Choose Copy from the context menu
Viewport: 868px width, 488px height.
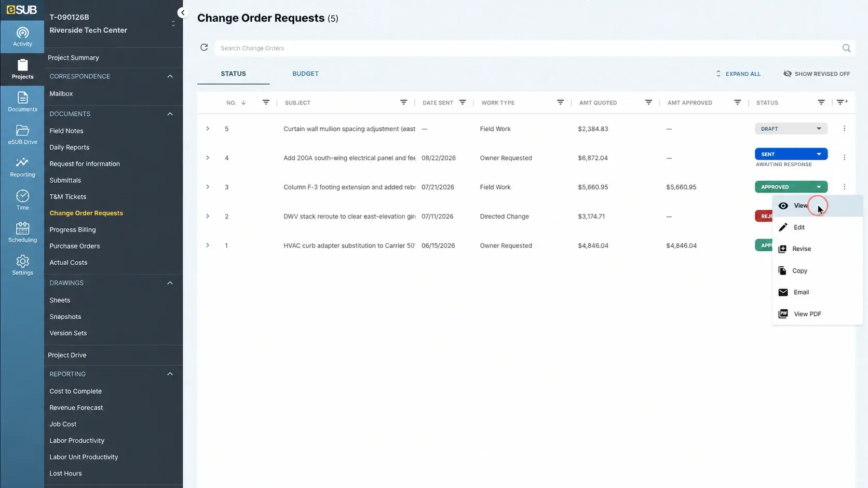818,270
